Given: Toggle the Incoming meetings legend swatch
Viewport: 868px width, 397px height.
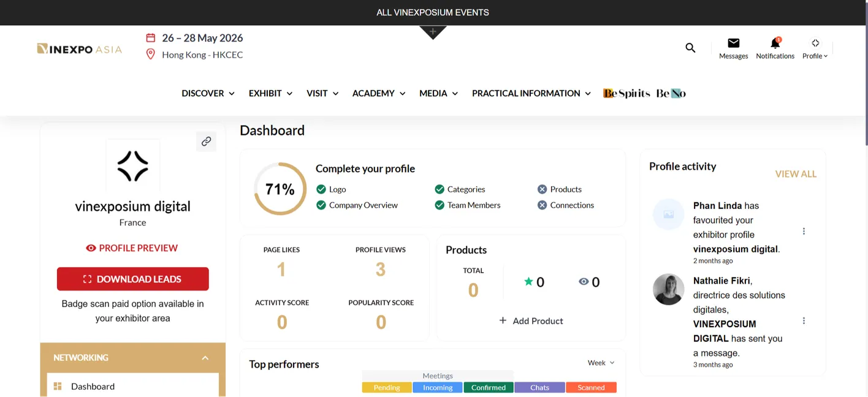Looking at the screenshot, I should pos(438,387).
